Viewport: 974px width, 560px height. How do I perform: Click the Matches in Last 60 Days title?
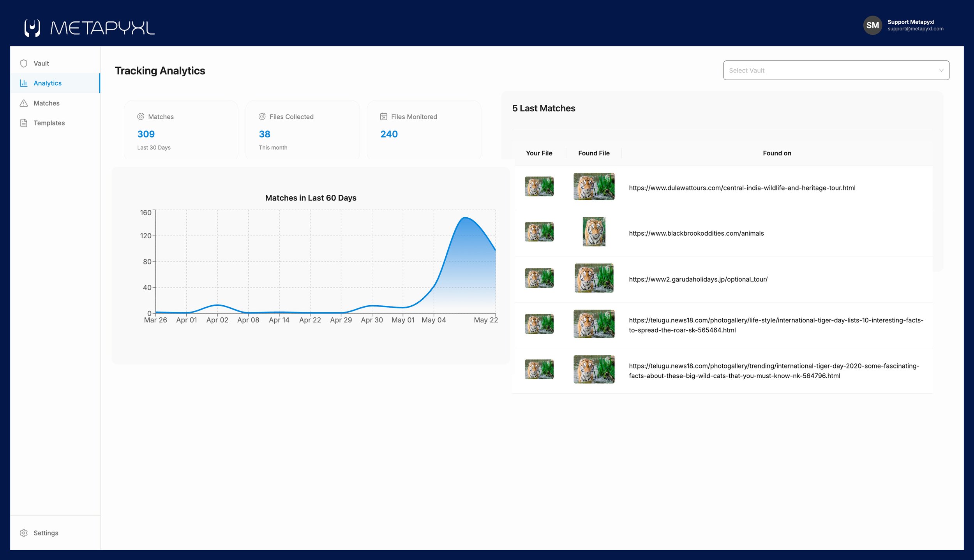(x=311, y=198)
